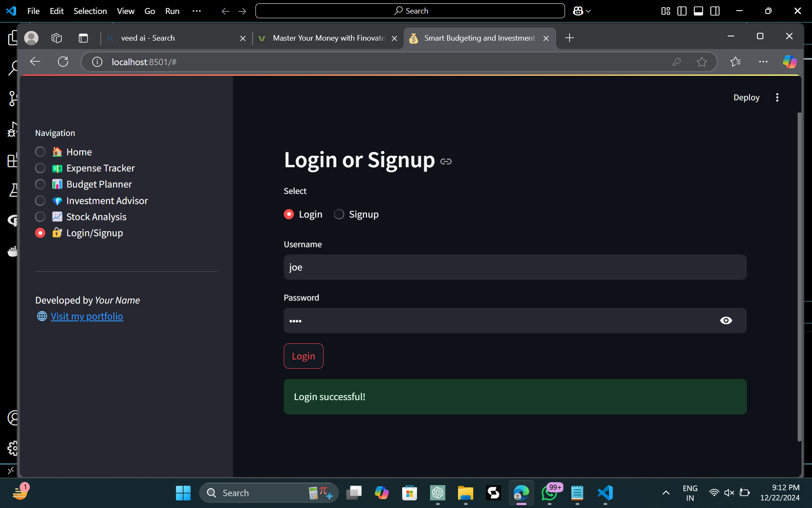The width and height of the screenshot is (812, 508).
Task: Open the Visit my portfolio link
Action: (87, 316)
